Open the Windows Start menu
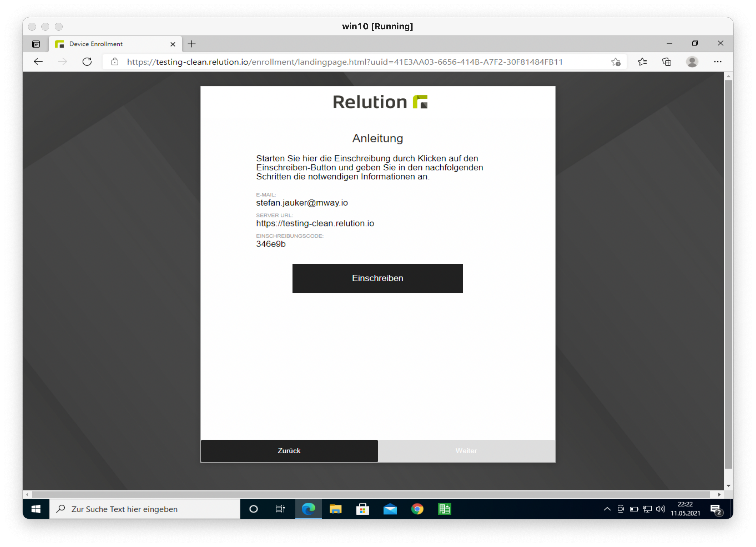 (36, 509)
